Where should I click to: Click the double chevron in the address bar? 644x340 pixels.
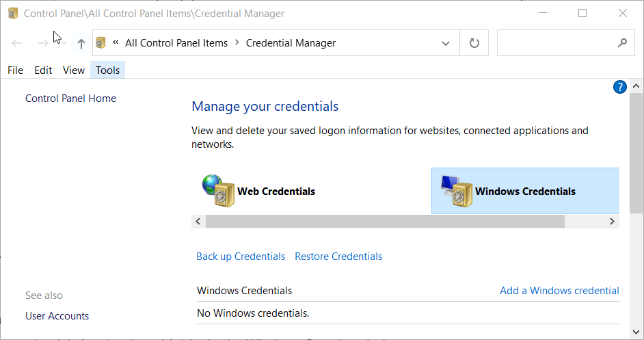[x=116, y=42]
